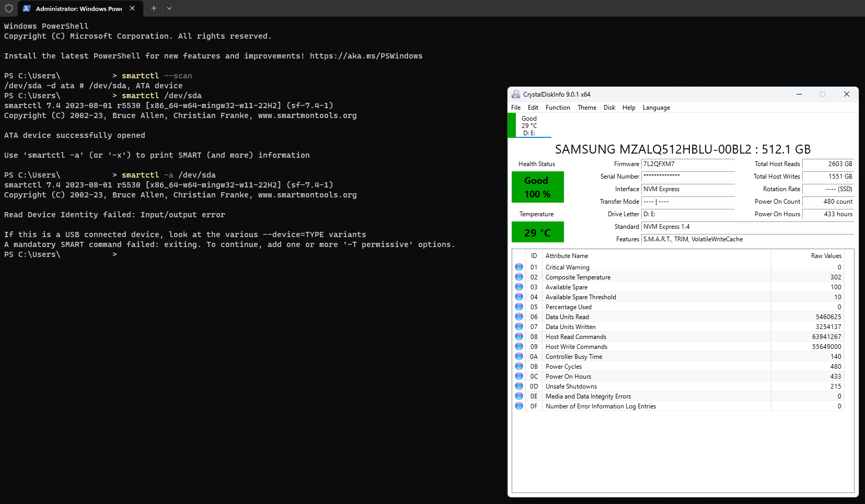Click the Critical Warning status indicator dot
This screenshot has width=865, height=504.
tap(518, 267)
